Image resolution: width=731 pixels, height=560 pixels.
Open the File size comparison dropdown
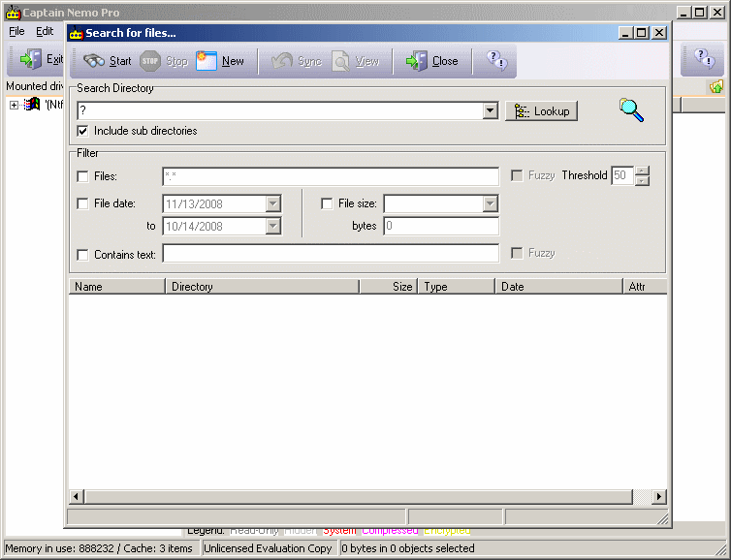click(x=491, y=203)
